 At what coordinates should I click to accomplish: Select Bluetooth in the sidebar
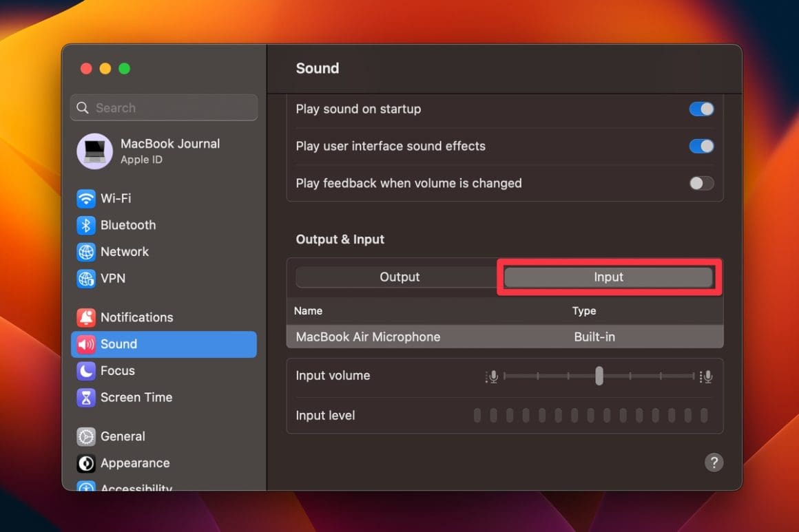tap(127, 225)
